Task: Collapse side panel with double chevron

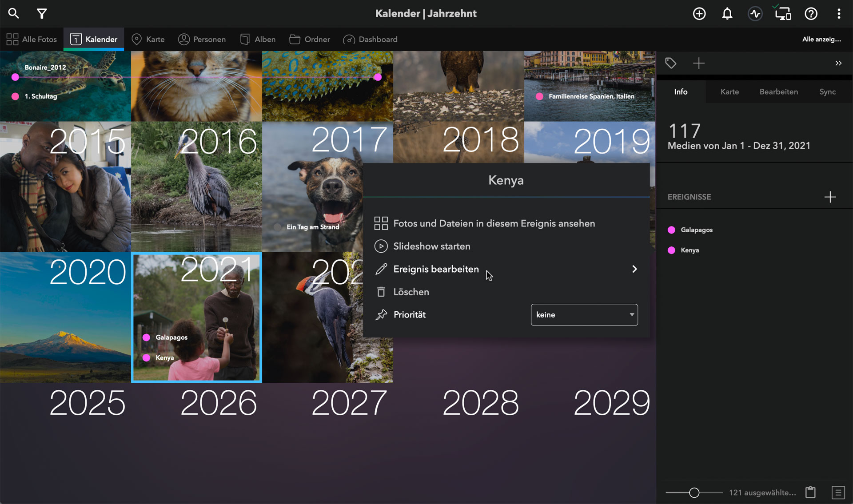Action: click(x=838, y=63)
